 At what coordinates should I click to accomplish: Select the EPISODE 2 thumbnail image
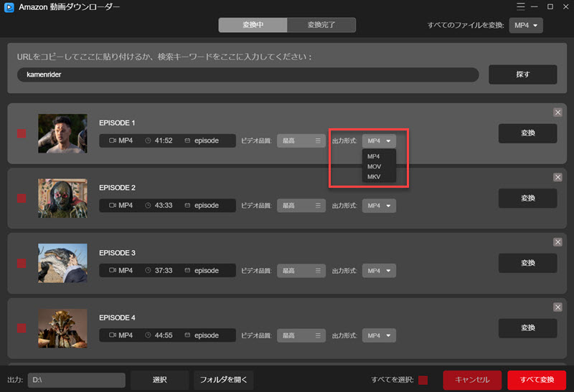62,199
